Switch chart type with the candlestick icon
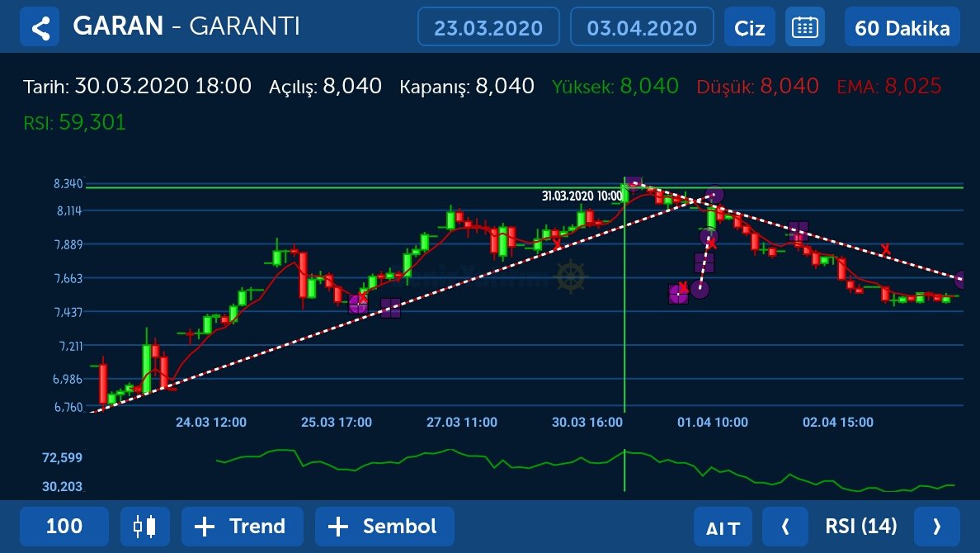Image resolution: width=980 pixels, height=553 pixels. pyautogui.click(x=145, y=526)
